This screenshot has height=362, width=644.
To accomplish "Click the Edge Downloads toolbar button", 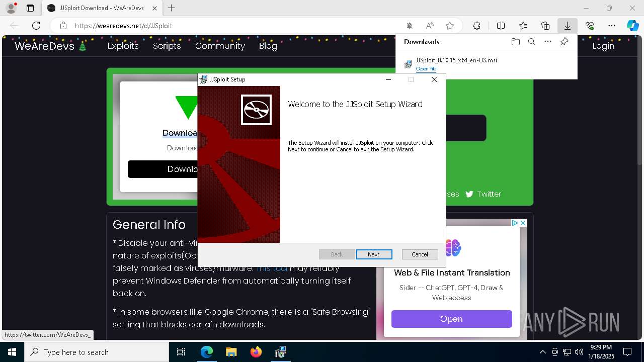I will 567,26.
